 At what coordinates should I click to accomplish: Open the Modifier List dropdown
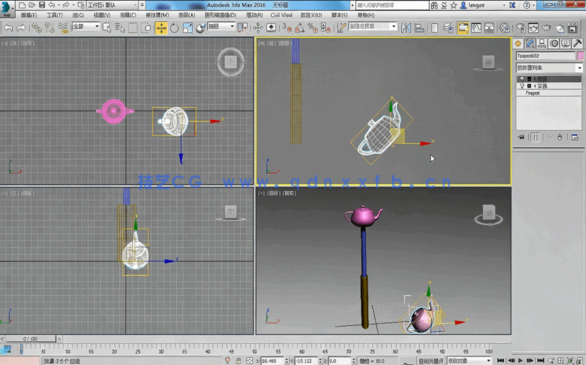click(x=549, y=68)
